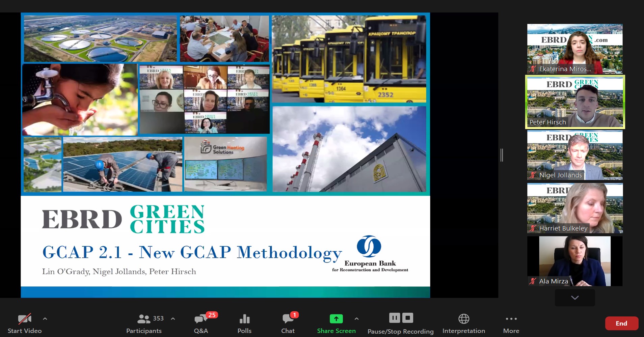This screenshot has width=644, height=337.
Task: Click the Chat label
Action: (x=288, y=331)
